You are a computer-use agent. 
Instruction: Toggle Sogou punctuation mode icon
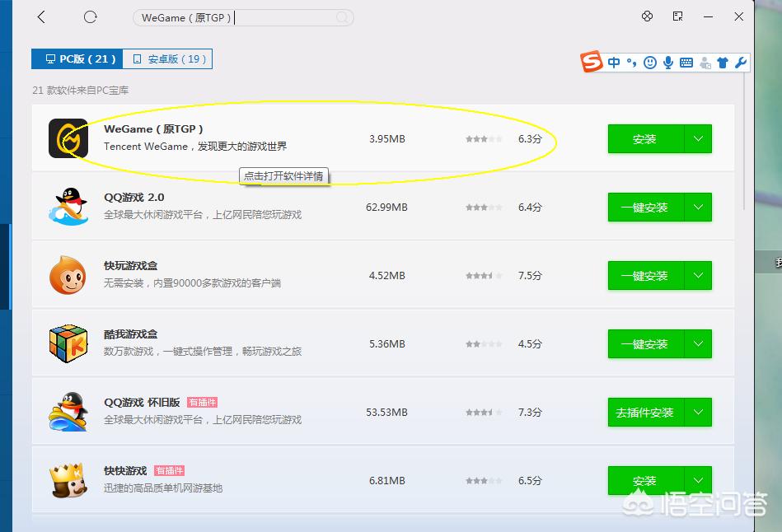pyautogui.click(x=631, y=63)
